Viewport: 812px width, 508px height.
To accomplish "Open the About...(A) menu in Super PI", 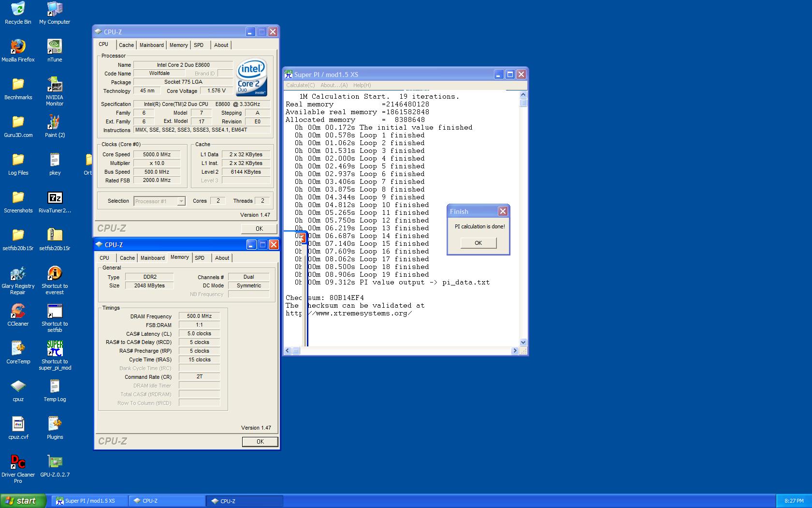I will pos(334,85).
